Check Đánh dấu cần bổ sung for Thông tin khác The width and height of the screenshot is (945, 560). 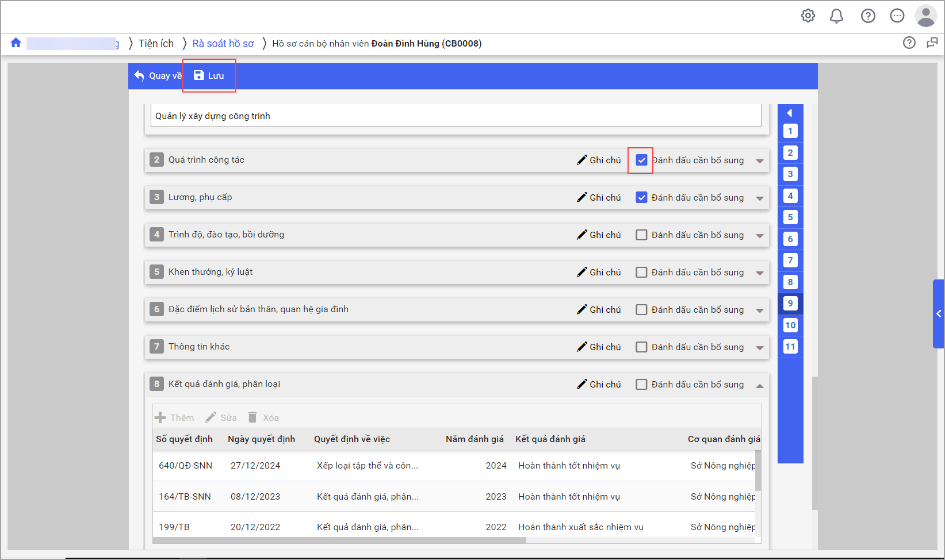(641, 347)
